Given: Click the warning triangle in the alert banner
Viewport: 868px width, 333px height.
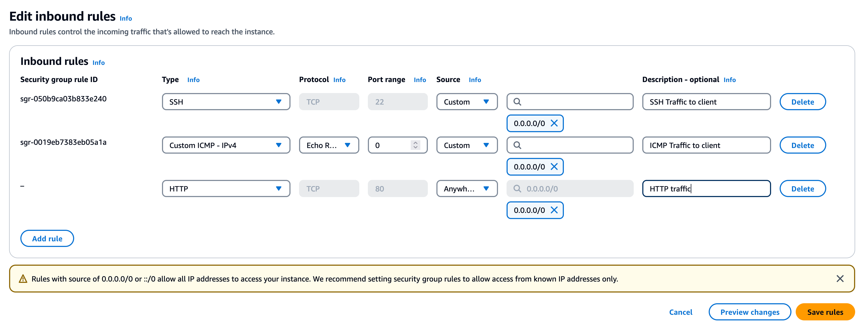Looking at the screenshot, I should tap(22, 278).
